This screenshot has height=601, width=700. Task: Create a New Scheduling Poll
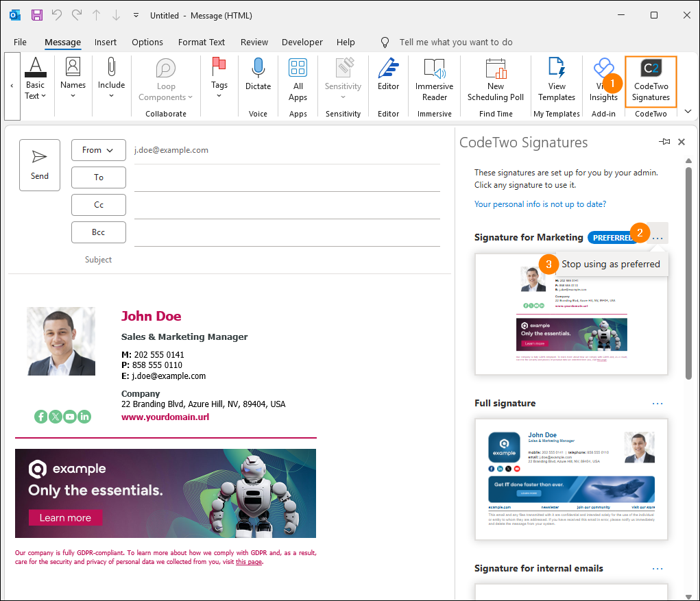click(x=496, y=79)
